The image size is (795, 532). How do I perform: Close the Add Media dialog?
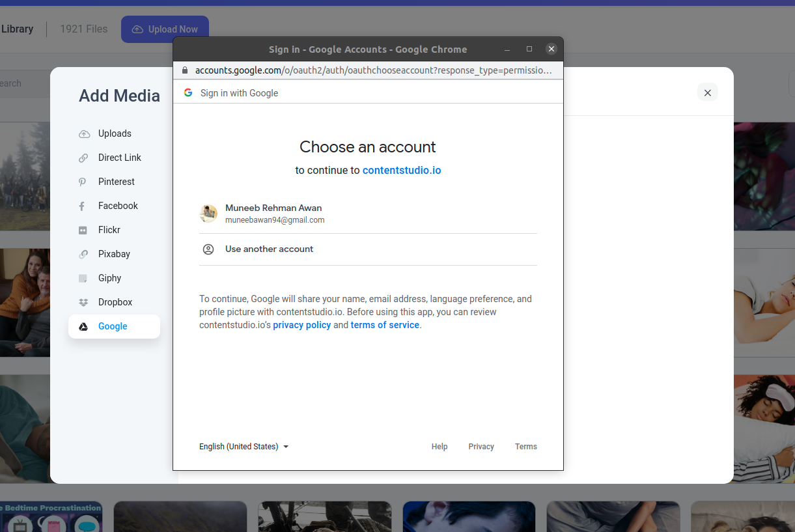(708, 92)
